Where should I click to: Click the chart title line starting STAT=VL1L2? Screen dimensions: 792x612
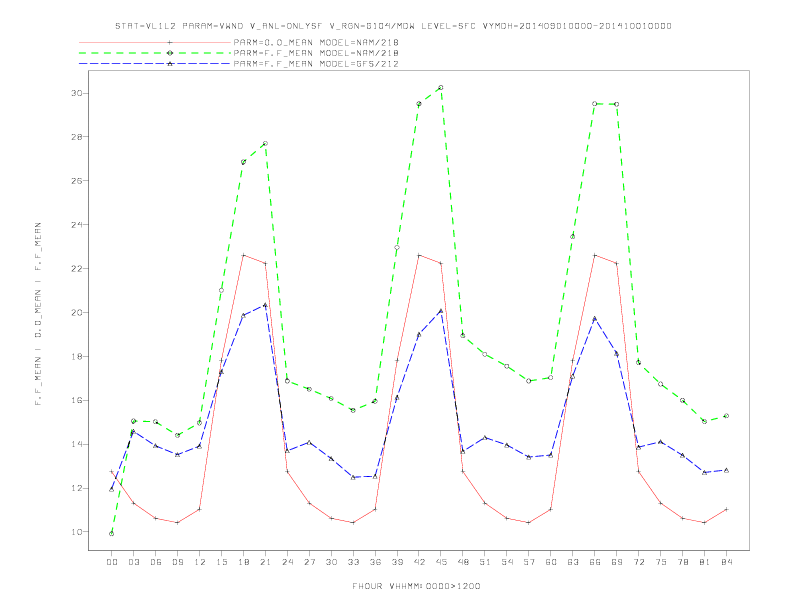(x=393, y=26)
